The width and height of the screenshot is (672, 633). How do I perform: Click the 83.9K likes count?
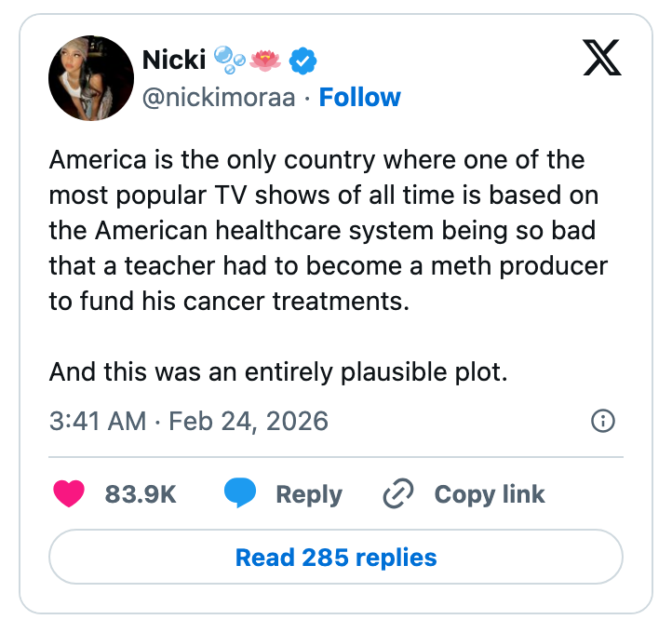[141, 494]
